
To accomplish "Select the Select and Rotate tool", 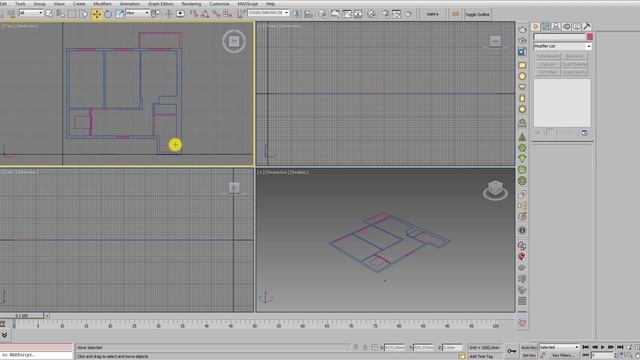I will [x=108, y=14].
